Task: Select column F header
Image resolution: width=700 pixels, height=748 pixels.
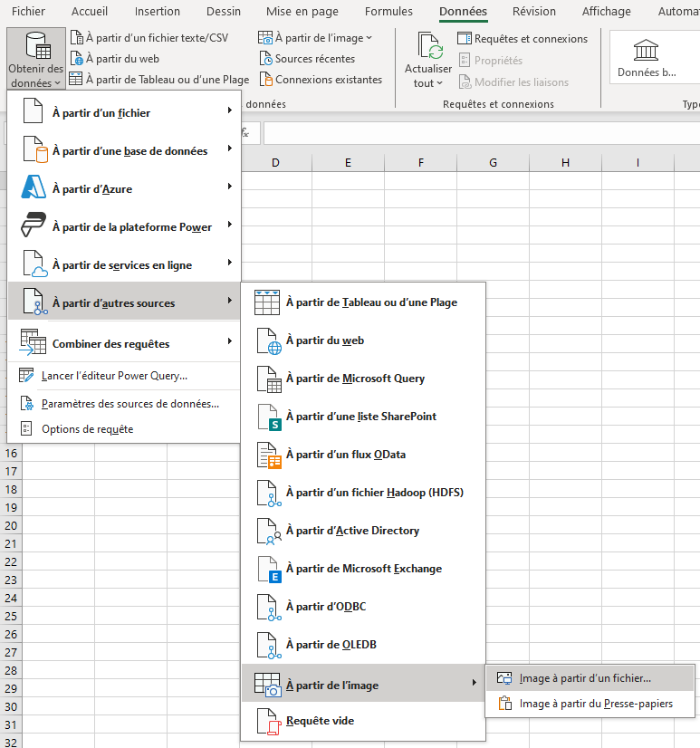Action: click(x=421, y=163)
